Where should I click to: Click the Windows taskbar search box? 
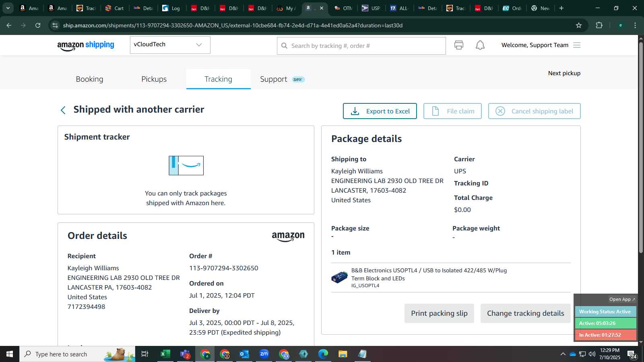(77, 354)
